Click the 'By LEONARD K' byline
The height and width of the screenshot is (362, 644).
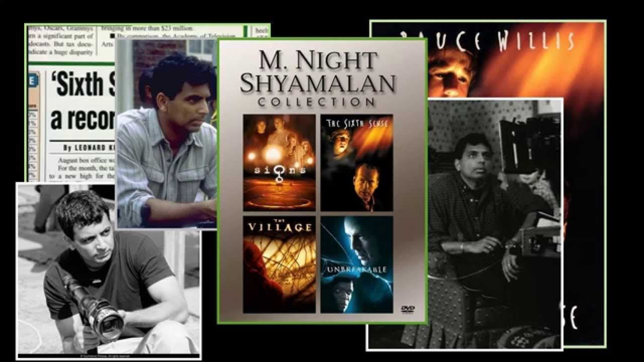point(90,148)
